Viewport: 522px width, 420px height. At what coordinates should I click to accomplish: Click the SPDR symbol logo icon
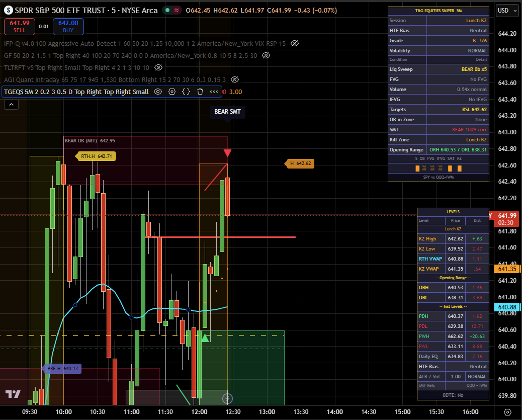pos(9,11)
